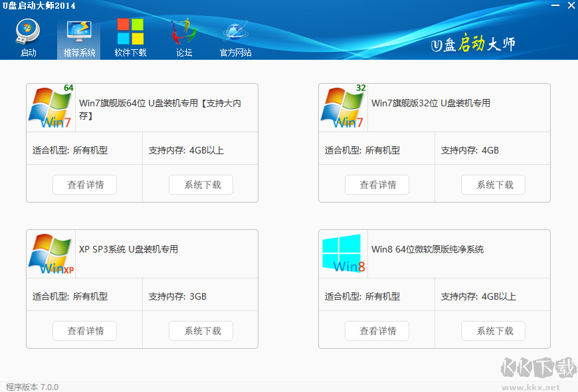Click '适合机型: 所有机型' in XP card

click(70, 296)
